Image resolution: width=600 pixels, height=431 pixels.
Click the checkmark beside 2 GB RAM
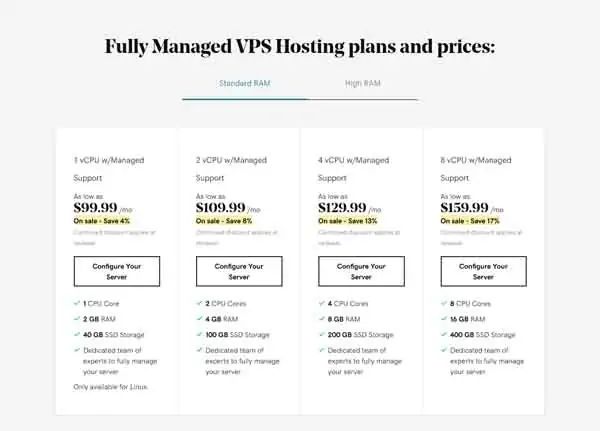tap(77, 318)
